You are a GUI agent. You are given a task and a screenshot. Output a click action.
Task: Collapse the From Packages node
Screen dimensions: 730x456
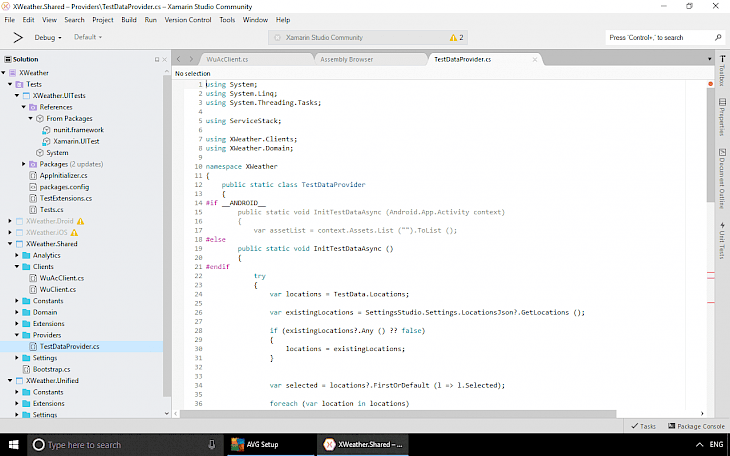31,118
